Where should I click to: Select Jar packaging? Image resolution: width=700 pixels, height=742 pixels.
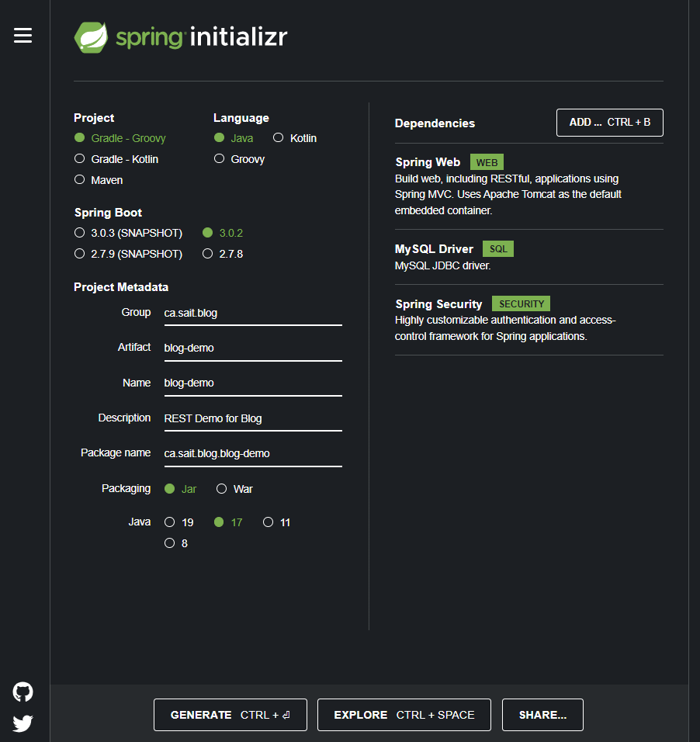(x=180, y=489)
